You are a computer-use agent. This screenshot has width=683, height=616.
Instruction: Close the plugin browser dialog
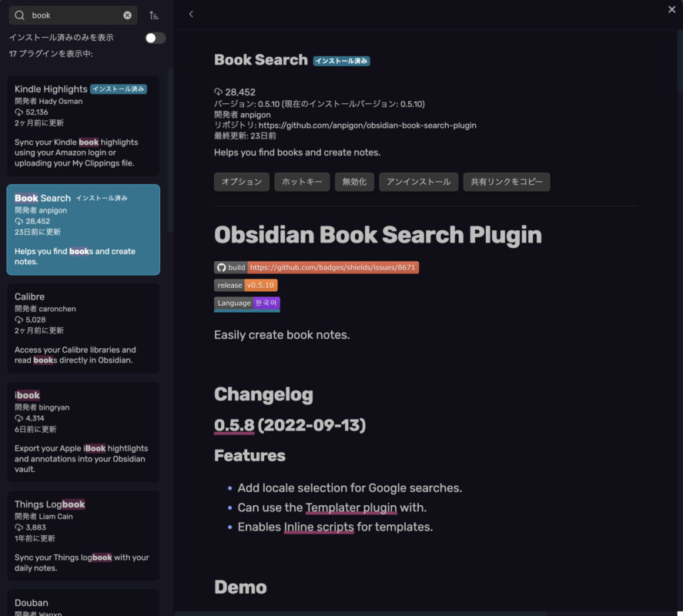click(671, 9)
